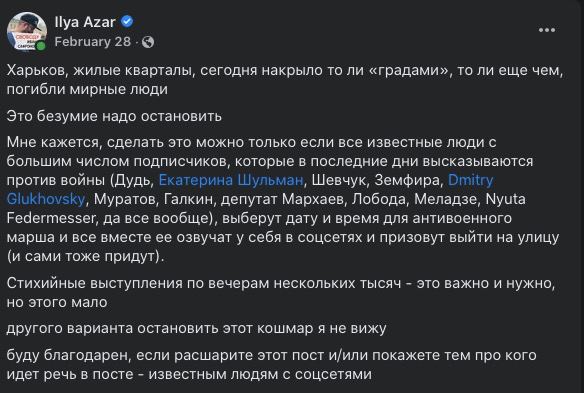Viewport: 584px width, 393px height.
Task: Click the green online status dot
Action: (41, 46)
